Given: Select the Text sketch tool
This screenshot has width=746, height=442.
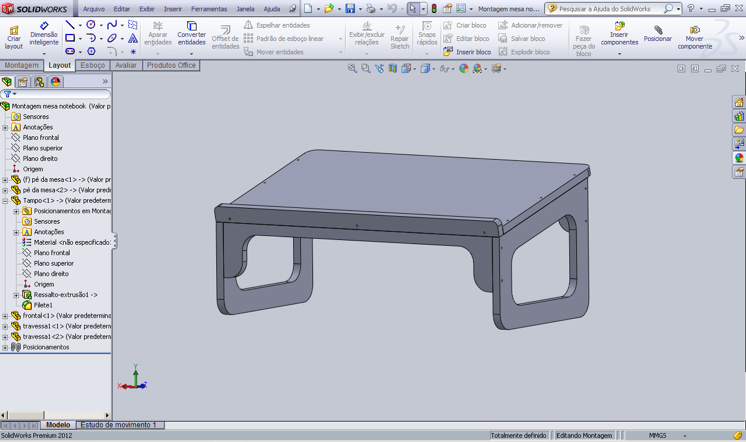Looking at the screenshot, I should coord(133,38).
